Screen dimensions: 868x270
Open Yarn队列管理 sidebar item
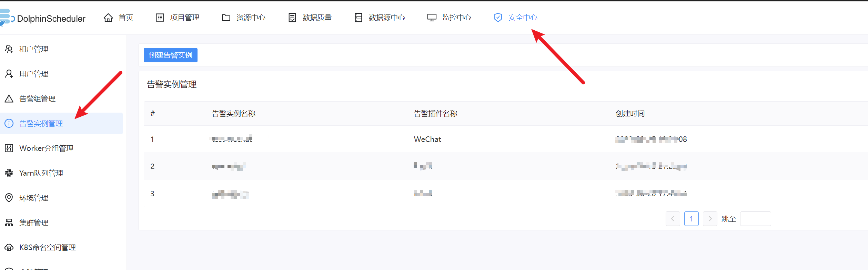point(41,173)
